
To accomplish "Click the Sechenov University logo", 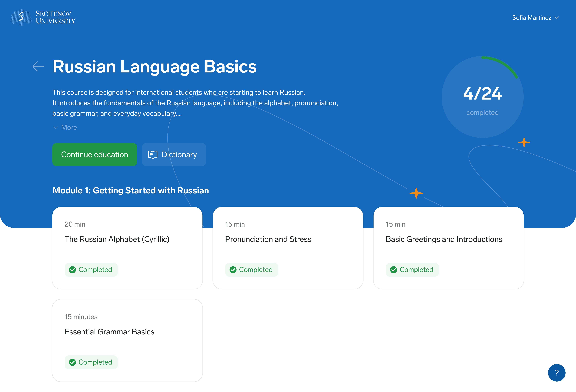I will 43,17.
